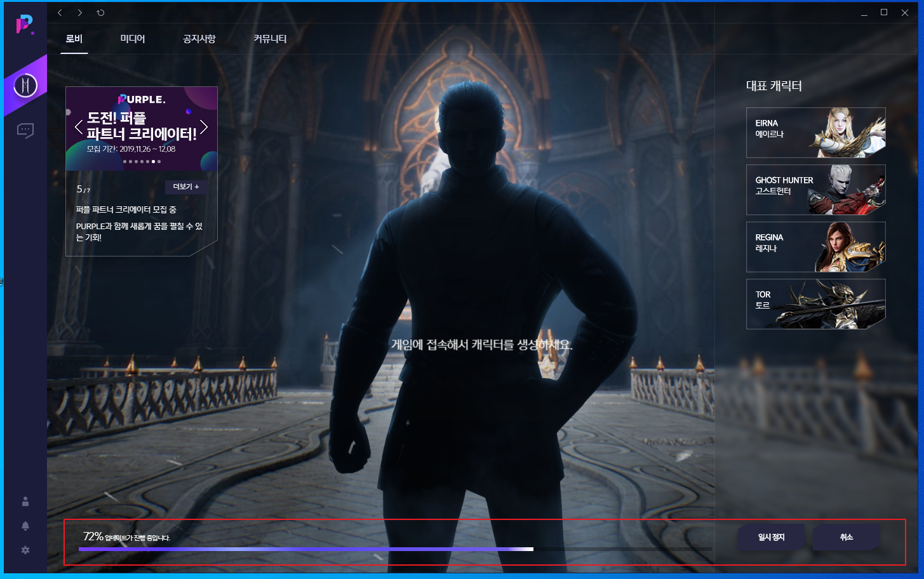Open the Purple partner creator banner
Image resolution: width=924 pixels, height=579 pixels.
pyautogui.click(x=142, y=129)
